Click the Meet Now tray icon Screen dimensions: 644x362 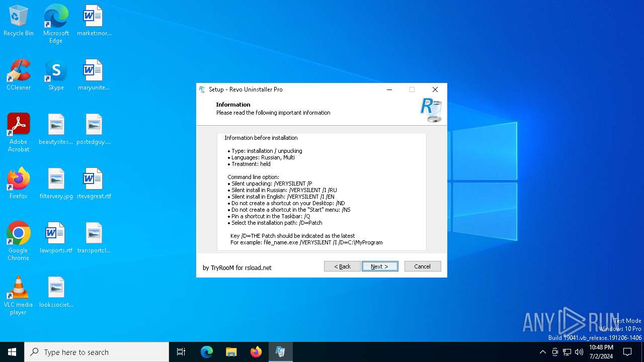[x=555, y=352]
